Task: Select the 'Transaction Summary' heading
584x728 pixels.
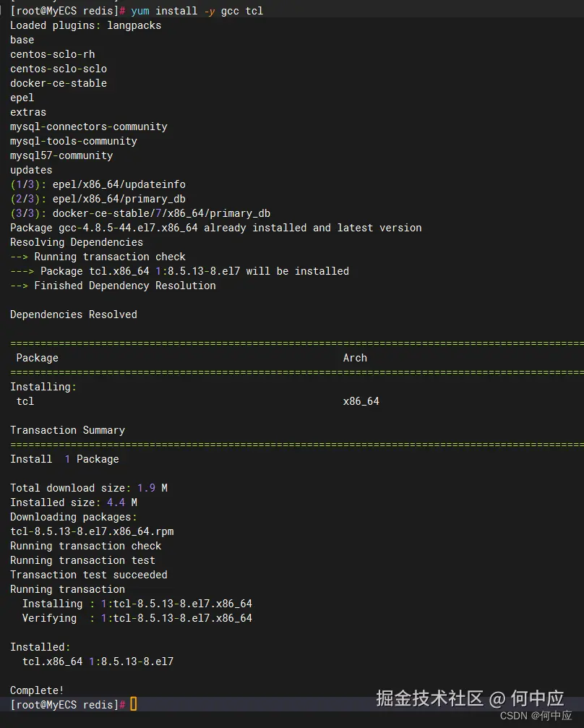Action: 67,430
